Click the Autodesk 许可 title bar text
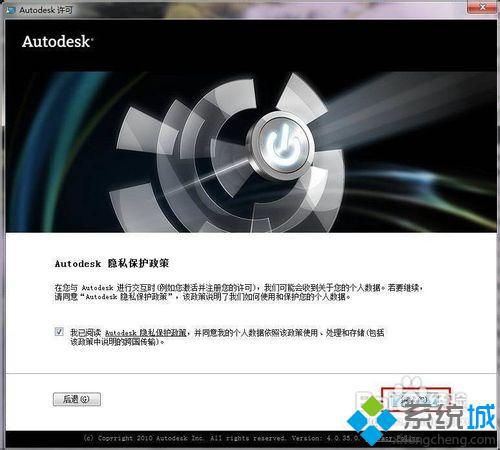Screen dimensions: 500x450 point(46,10)
